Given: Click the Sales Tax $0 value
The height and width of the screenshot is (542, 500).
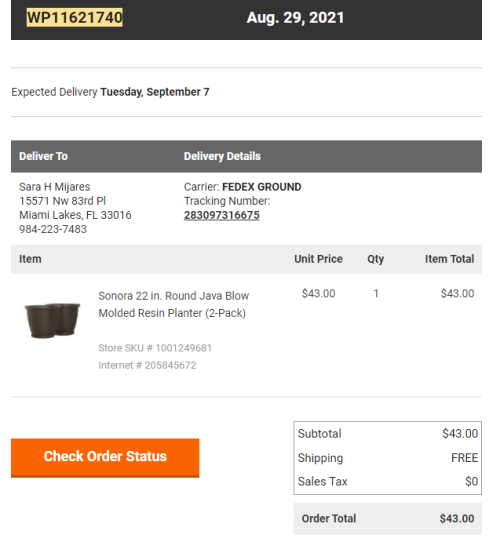Looking at the screenshot, I should coord(471,481).
